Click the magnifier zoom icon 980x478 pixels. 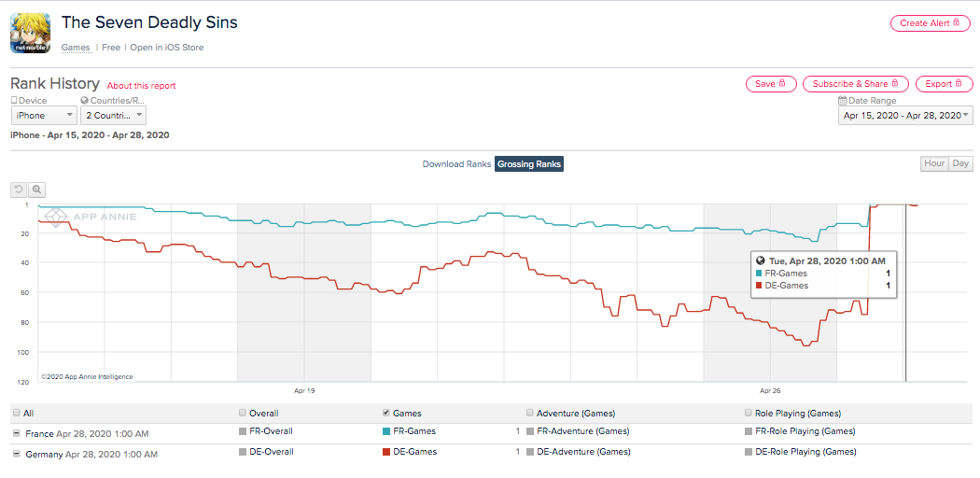[x=37, y=190]
